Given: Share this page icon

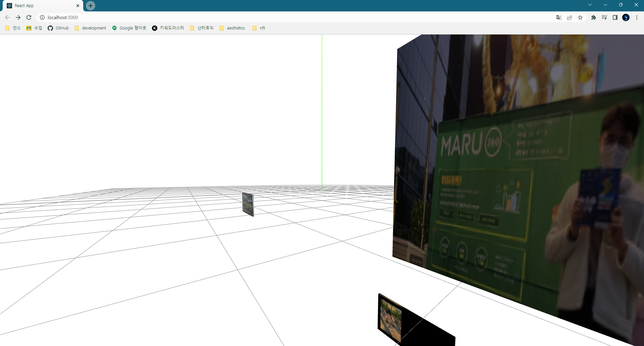Looking at the screenshot, I should 570,17.
